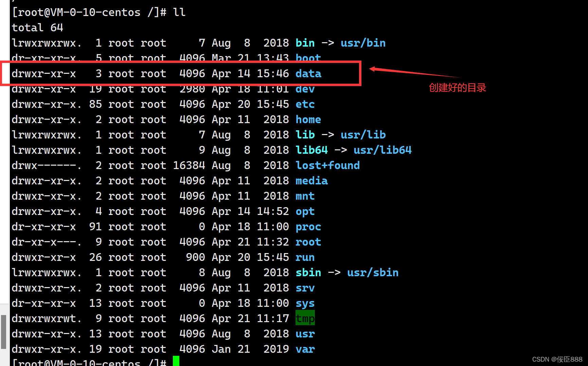Click link count '85' in etc row
Viewport: 588px width, 366px height.
(95, 104)
